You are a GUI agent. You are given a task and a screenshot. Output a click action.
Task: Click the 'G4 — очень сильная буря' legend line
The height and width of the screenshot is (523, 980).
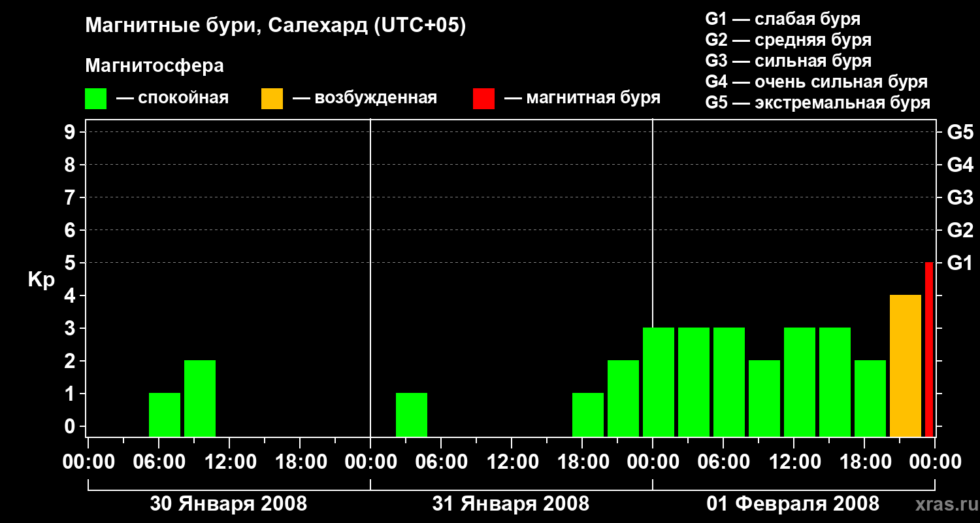click(817, 82)
